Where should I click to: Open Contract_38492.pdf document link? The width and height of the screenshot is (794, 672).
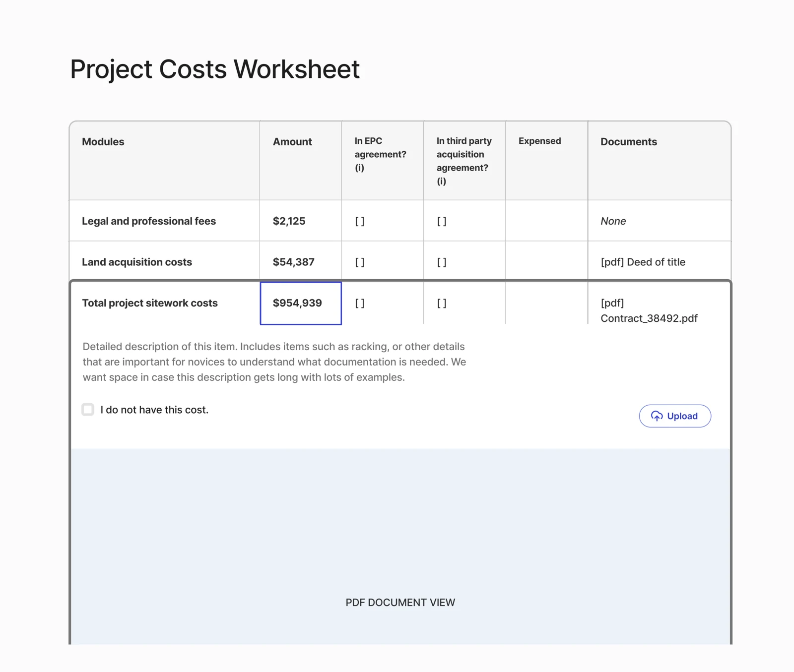(x=649, y=310)
